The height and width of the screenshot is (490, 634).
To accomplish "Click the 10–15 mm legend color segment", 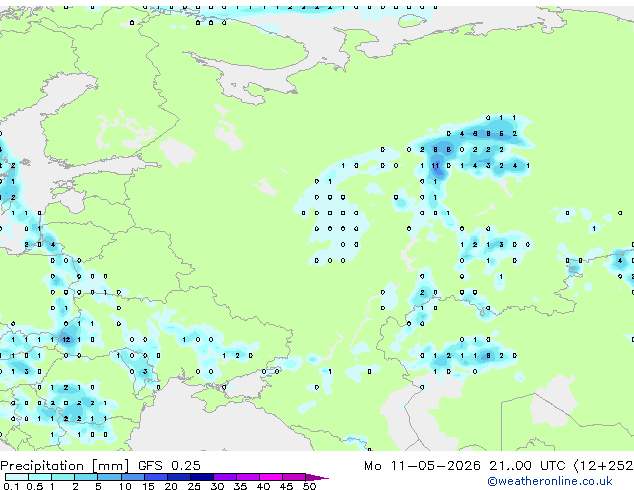I will click(133, 477).
